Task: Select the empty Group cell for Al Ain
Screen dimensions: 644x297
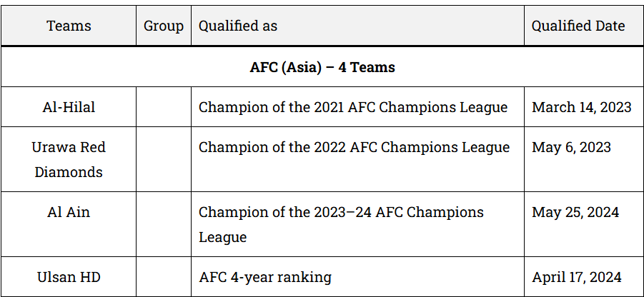Action: pyautogui.click(x=164, y=224)
